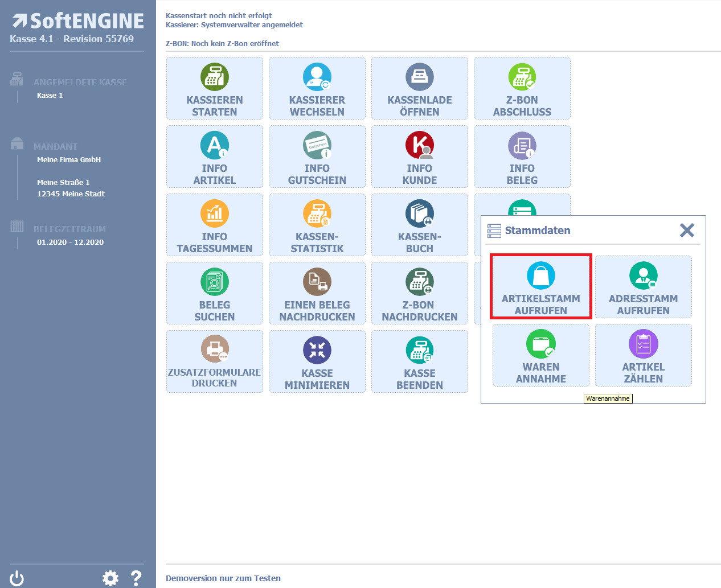Open Info Artikel
This screenshot has height=588, width=721.
click(215, 157)
